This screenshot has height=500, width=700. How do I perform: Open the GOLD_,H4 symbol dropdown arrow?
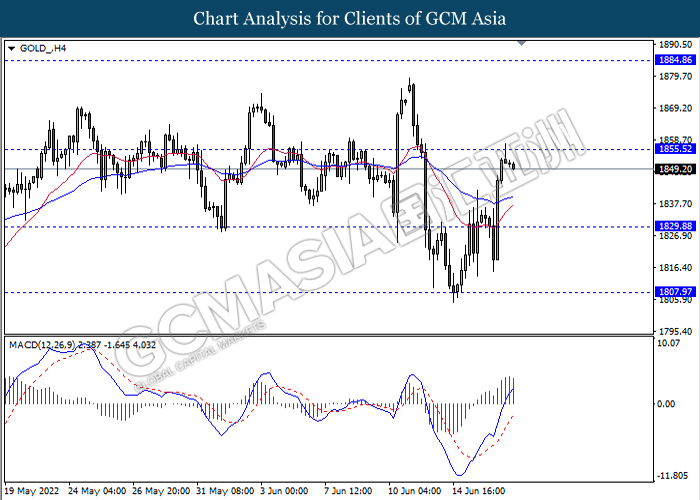(x=12, y=48)
